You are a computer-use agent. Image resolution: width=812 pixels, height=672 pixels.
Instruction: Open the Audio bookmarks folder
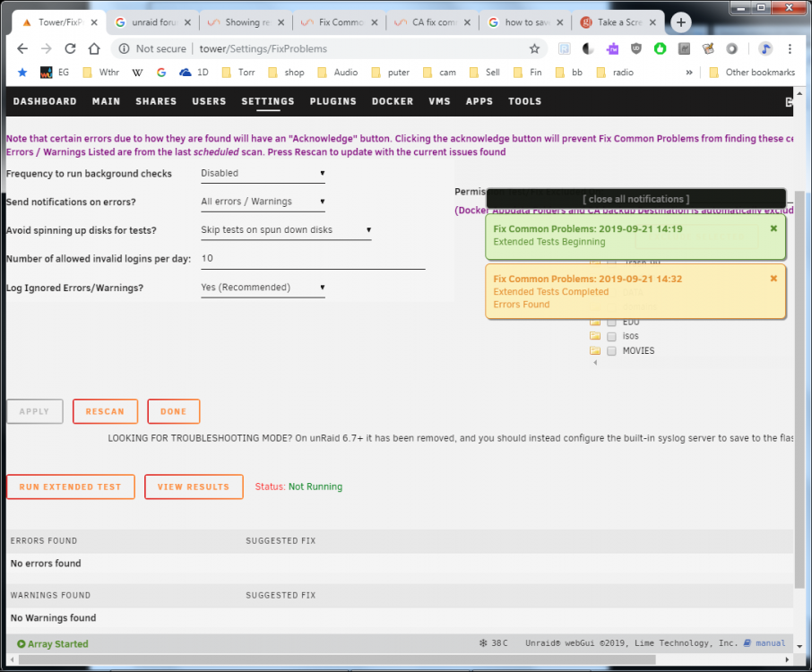tap(337, 73)
